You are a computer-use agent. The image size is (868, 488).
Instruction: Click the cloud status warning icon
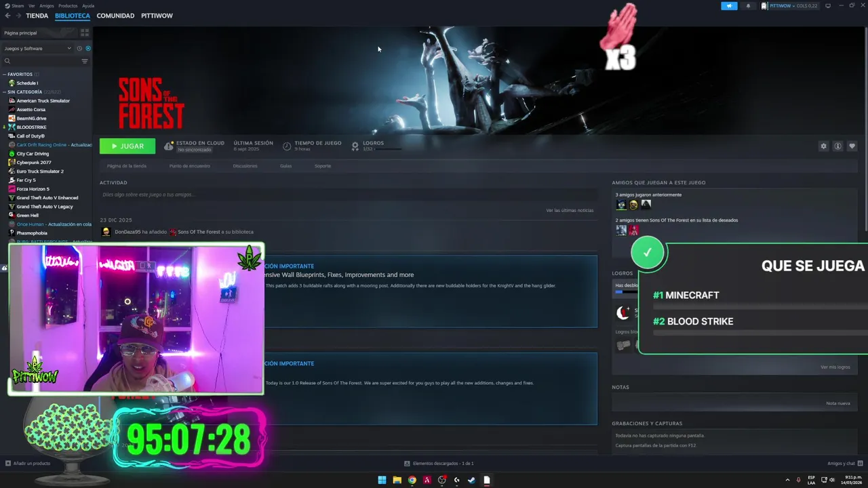click(x=168, y=146)
